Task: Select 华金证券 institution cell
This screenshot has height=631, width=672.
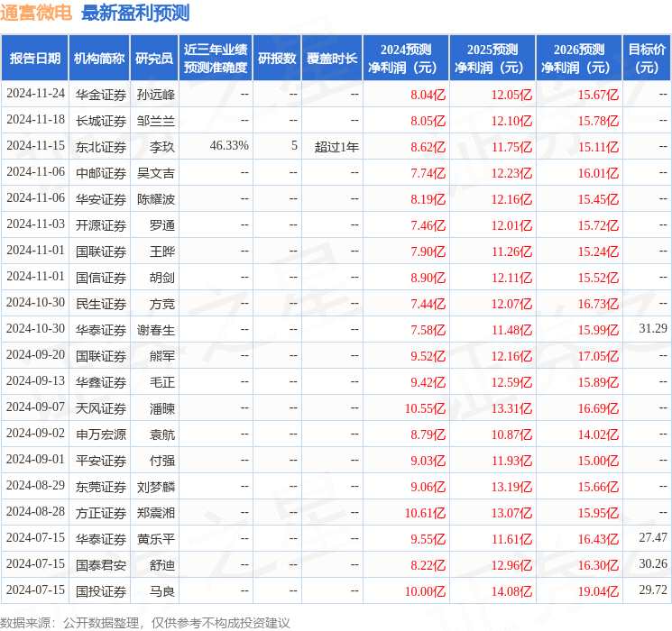Action: coord(101,95)
